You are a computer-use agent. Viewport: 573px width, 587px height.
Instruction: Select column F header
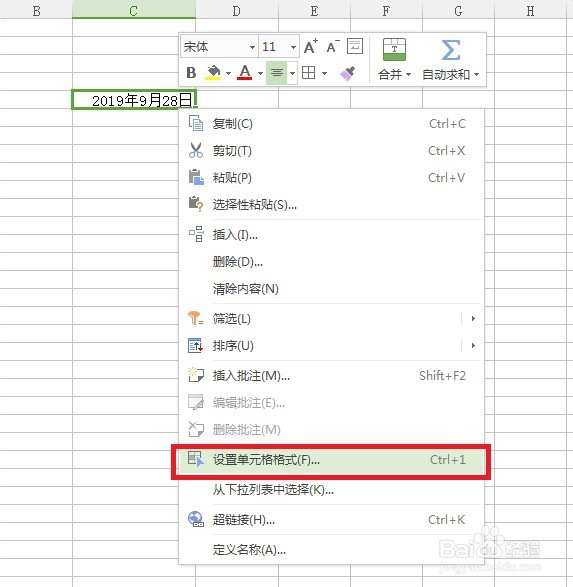tap(386, 9)
